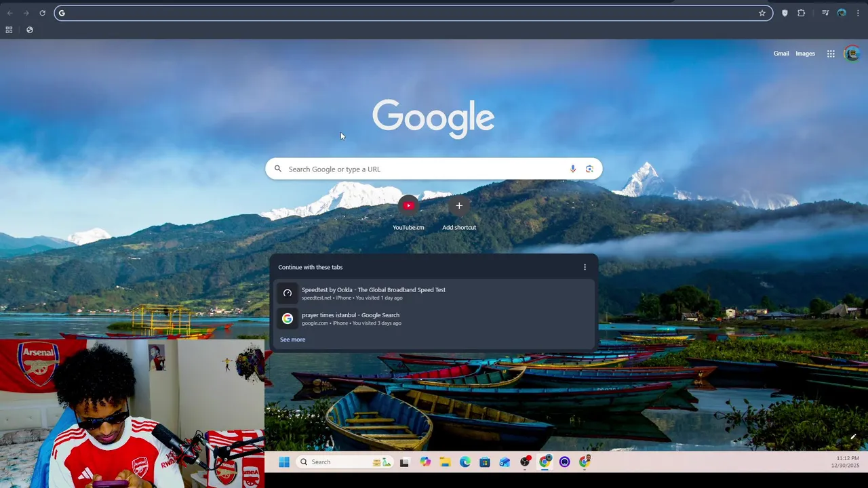Open the Extensions puzzle-piece menu
This screenshot has height=488, width=868.
801,13
